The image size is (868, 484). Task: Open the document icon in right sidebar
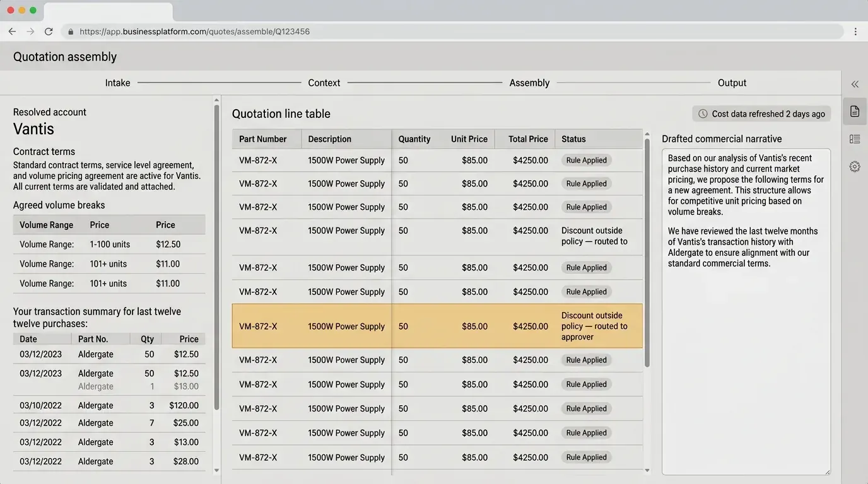point(855,112)
